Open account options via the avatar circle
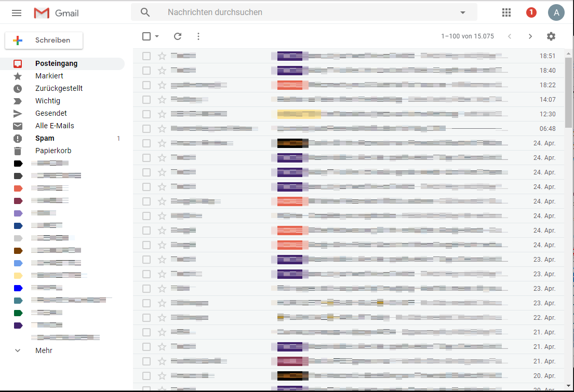574x392 pixels. [556, 12]
